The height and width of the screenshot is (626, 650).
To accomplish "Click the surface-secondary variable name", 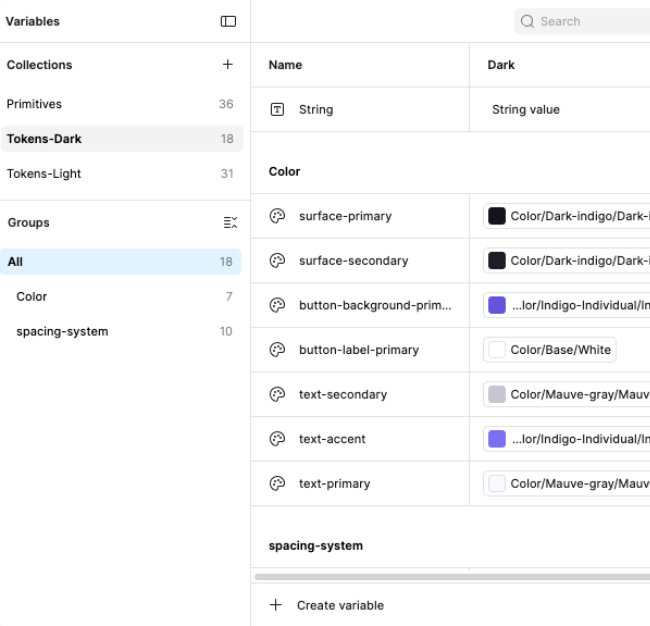I will (354, 261).
